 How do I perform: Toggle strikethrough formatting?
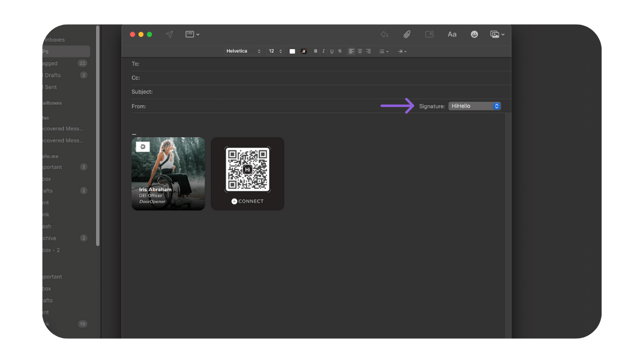pyautogui.click(x=340, y=51)
